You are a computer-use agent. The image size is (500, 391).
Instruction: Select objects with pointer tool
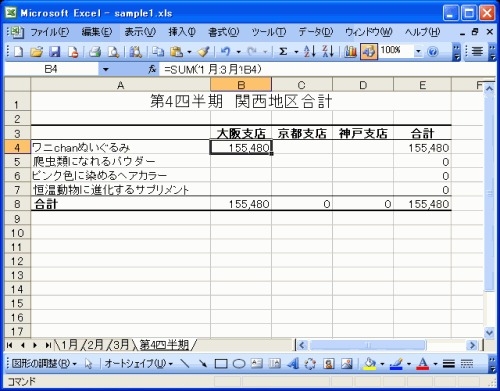point(88,364)
